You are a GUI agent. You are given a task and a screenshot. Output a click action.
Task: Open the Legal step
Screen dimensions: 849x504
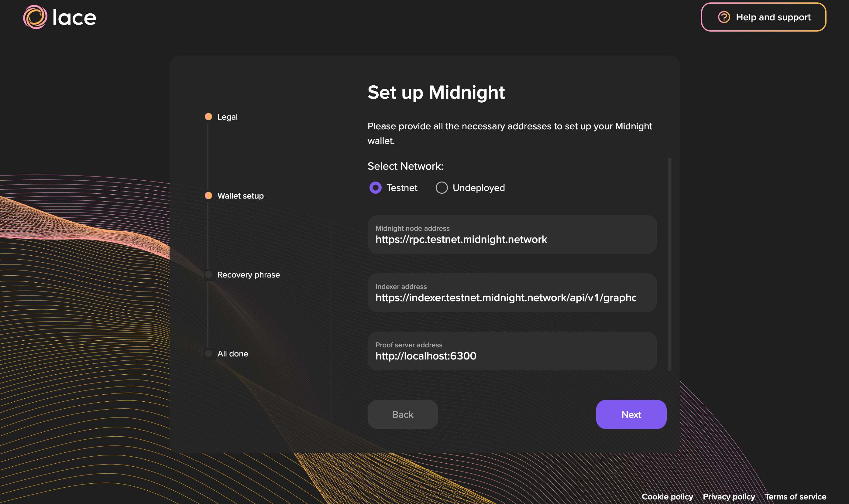[x=227, y=117]
